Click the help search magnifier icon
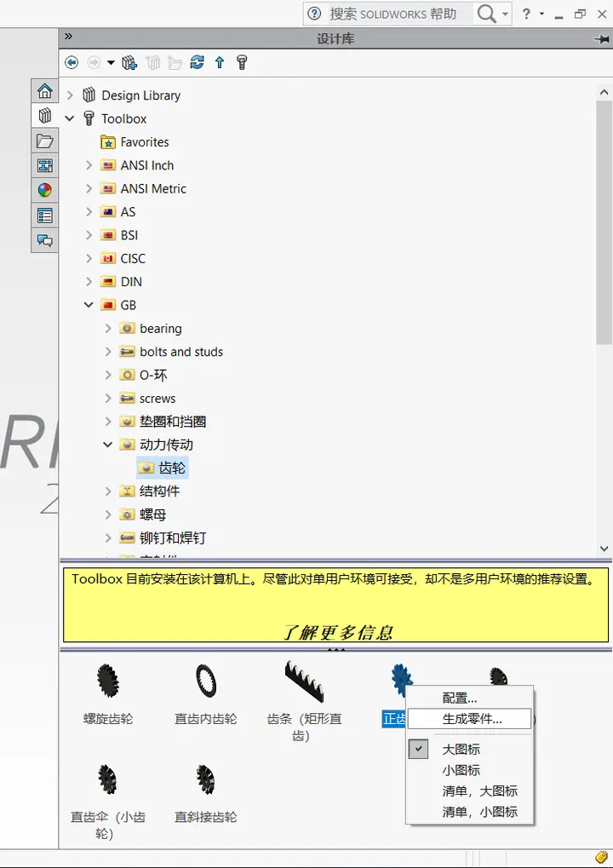 point(486,14)
